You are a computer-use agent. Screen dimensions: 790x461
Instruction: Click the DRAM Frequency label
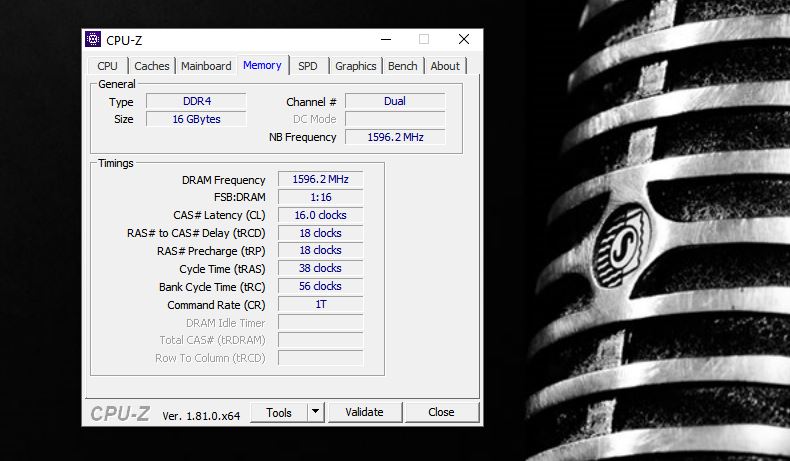point(224,180)
